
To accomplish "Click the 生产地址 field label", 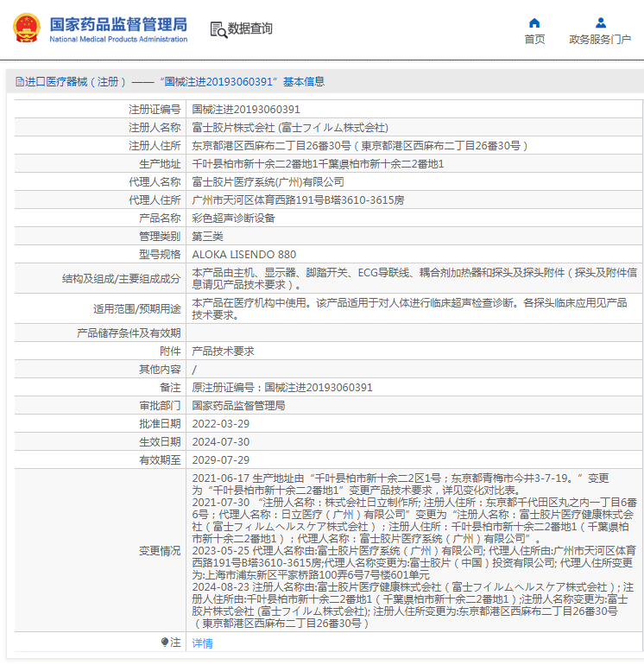I will 160,164.
